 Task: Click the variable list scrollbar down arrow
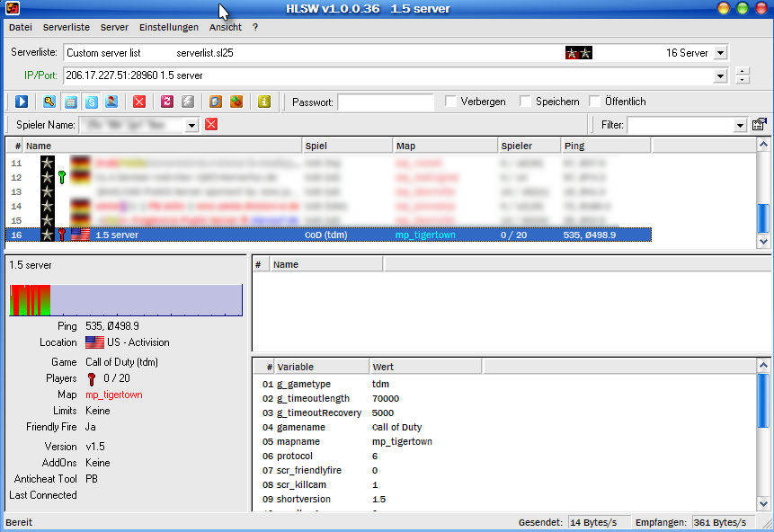click(763, 504)
